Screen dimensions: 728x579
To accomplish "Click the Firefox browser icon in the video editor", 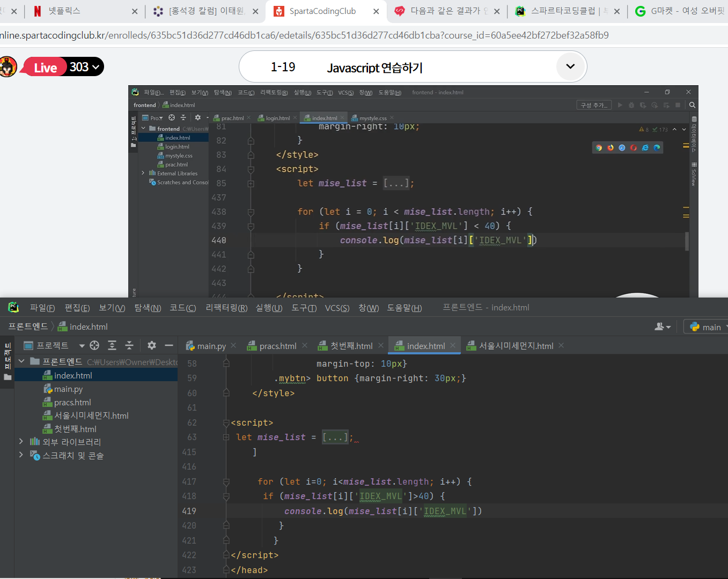I will pos(611,147).
